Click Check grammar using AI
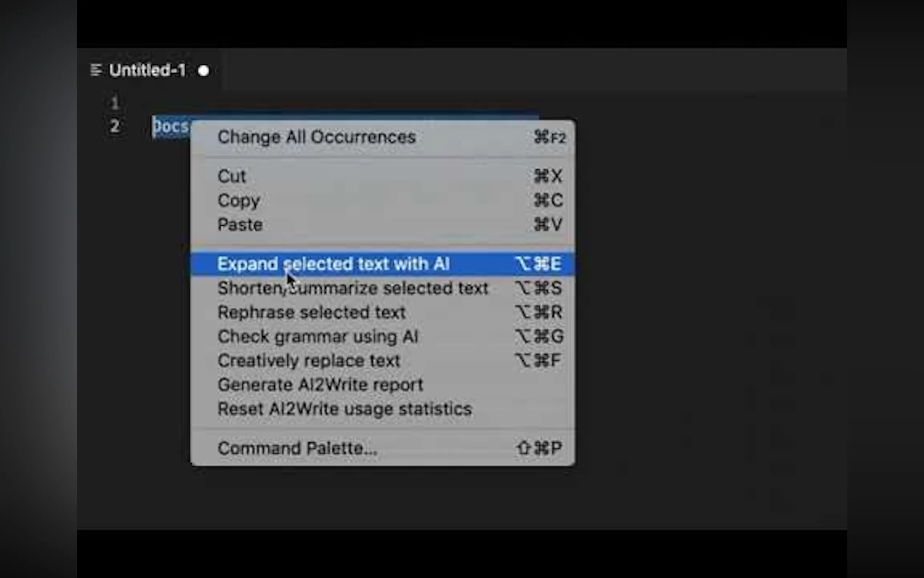 318,336
